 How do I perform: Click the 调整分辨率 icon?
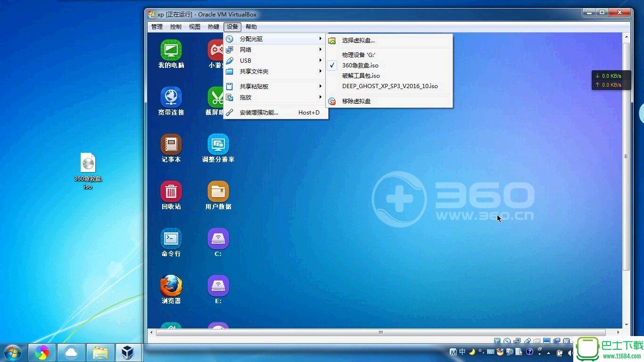tap(218, 149)
